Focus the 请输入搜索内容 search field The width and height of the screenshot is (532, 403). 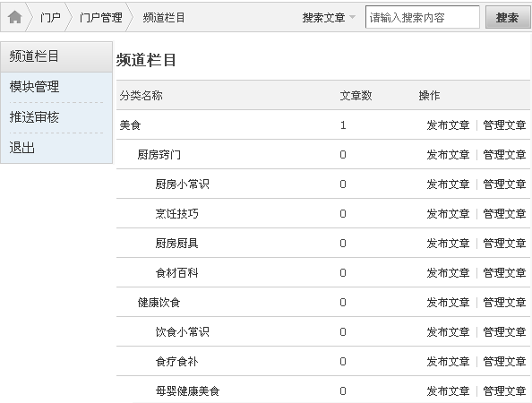point(423,17)
